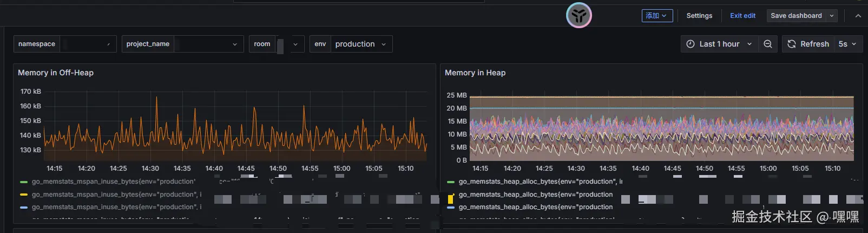868x233 pixels.
Task: Open dashboard Settings
Action: tap(699, 16)
